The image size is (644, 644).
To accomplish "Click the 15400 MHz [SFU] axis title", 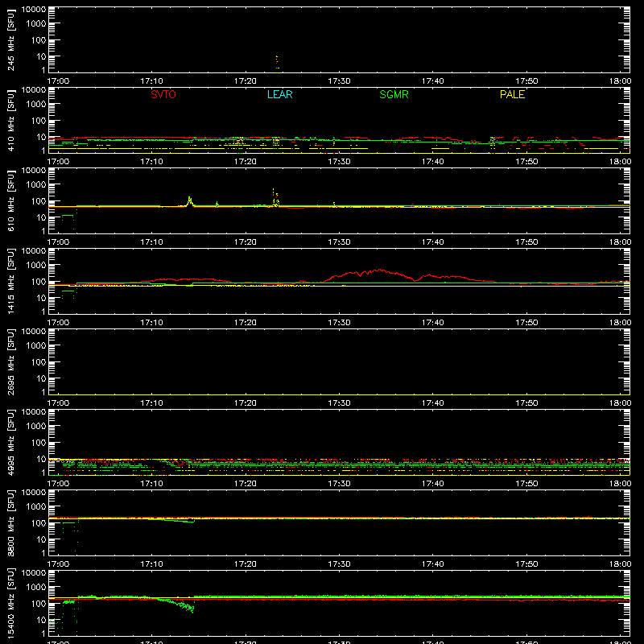I will 10,603.
